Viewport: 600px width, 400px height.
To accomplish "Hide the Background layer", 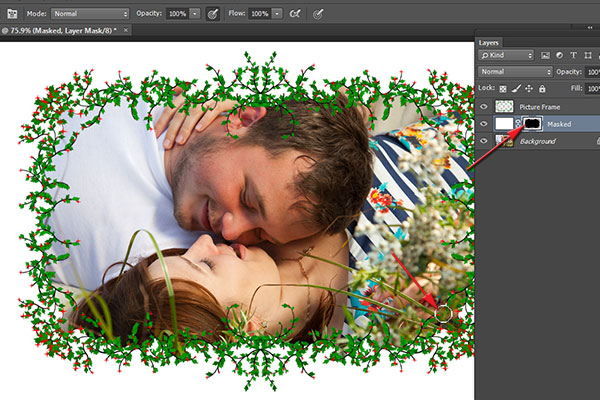I will tap(484, 141).
